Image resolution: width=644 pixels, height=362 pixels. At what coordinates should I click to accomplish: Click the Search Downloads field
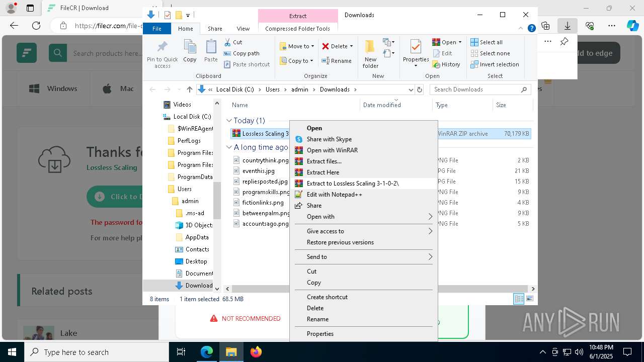tap(480, 89)
